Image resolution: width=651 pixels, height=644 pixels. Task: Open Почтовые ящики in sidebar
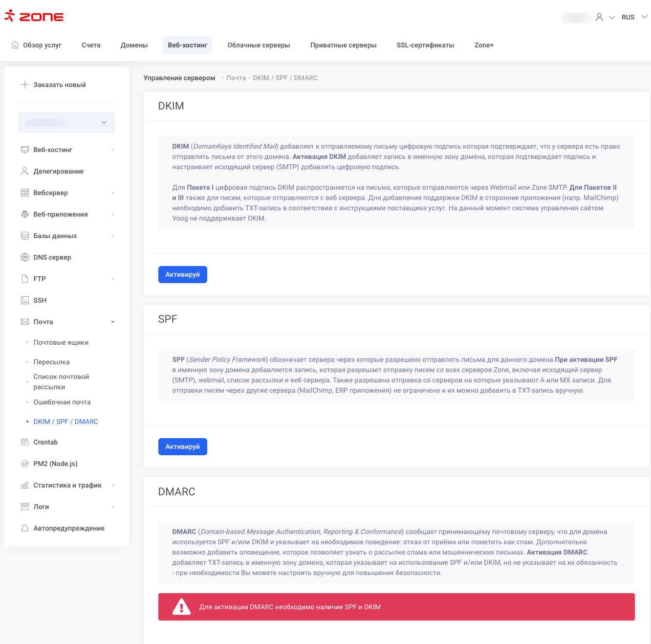coord(61,342)
